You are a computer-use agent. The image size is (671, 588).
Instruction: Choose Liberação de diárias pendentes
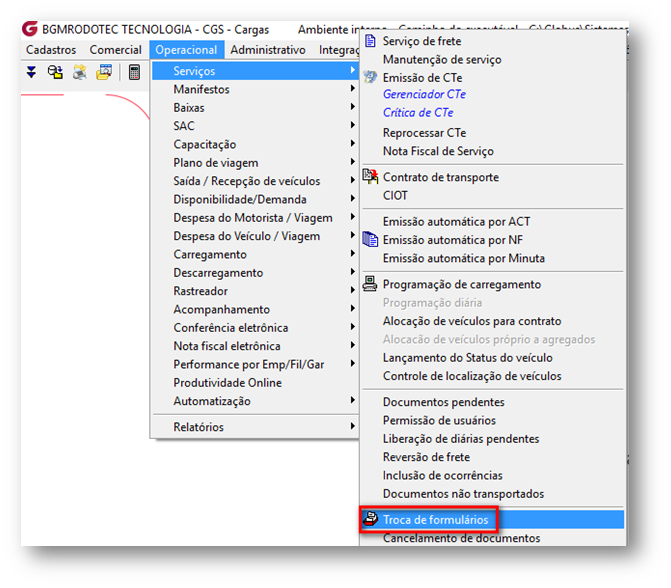pos(461,439)
